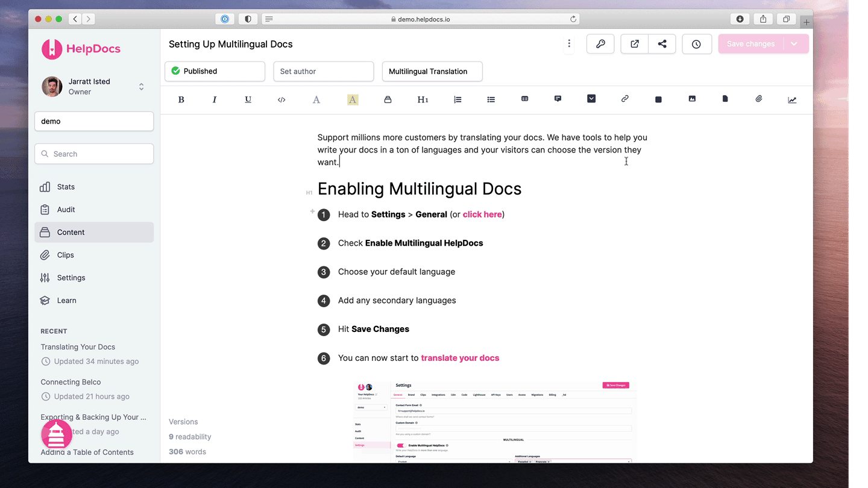
Task: Click Safari privacy shield icon
Action: coord(248,19)
